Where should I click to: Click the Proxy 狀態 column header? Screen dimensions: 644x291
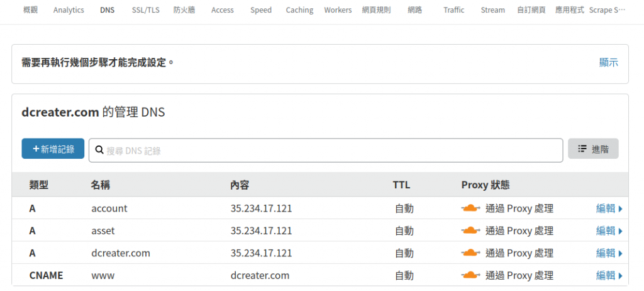tap(486, 185)
